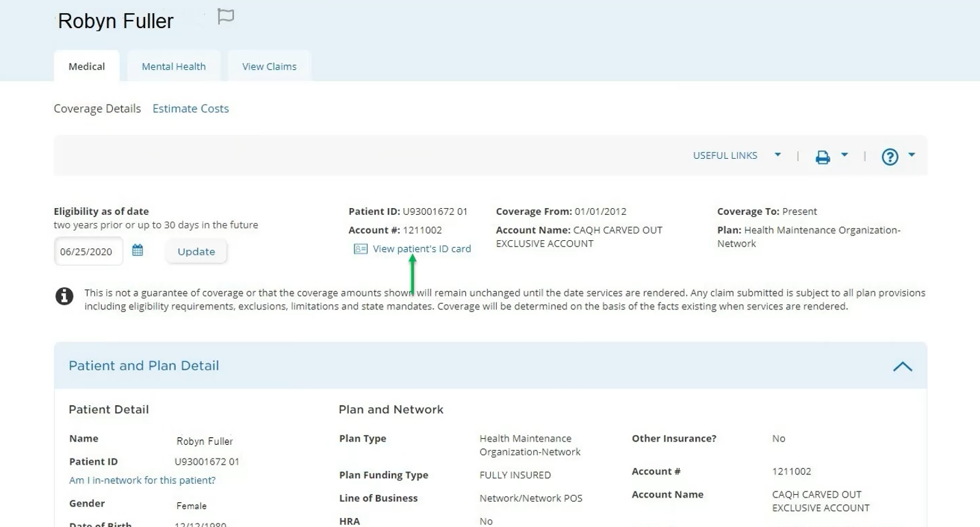Switch to the Medical tab

pos(87,66)
